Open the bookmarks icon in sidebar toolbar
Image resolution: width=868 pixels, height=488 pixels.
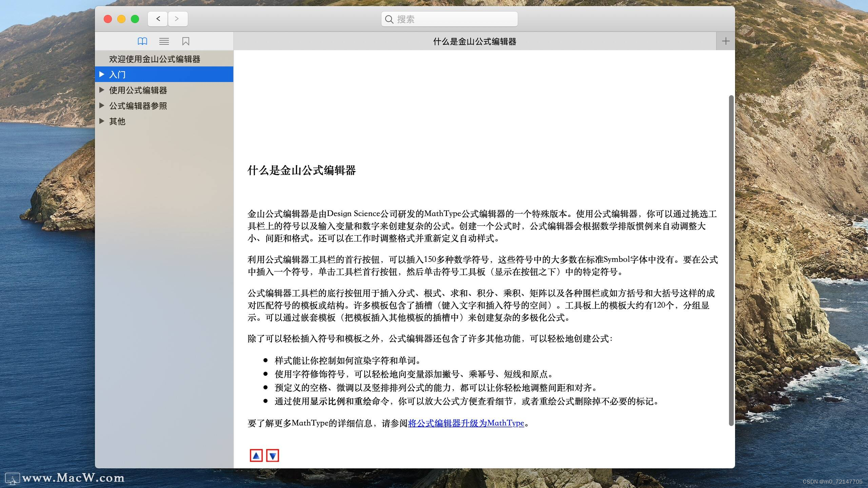(x=185, y=41)
